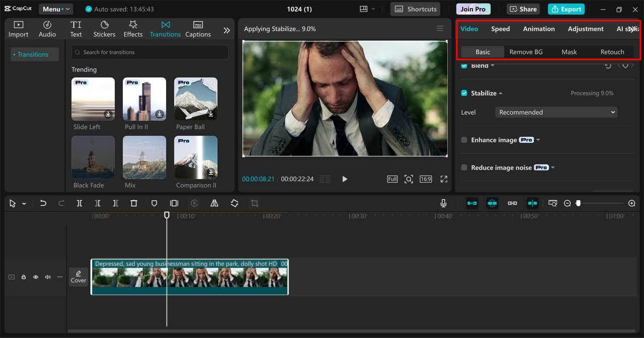Image resolution: width=644 pixels, height=338 pixels.
Task: Switch to the Speed tab
Action: 500,29
